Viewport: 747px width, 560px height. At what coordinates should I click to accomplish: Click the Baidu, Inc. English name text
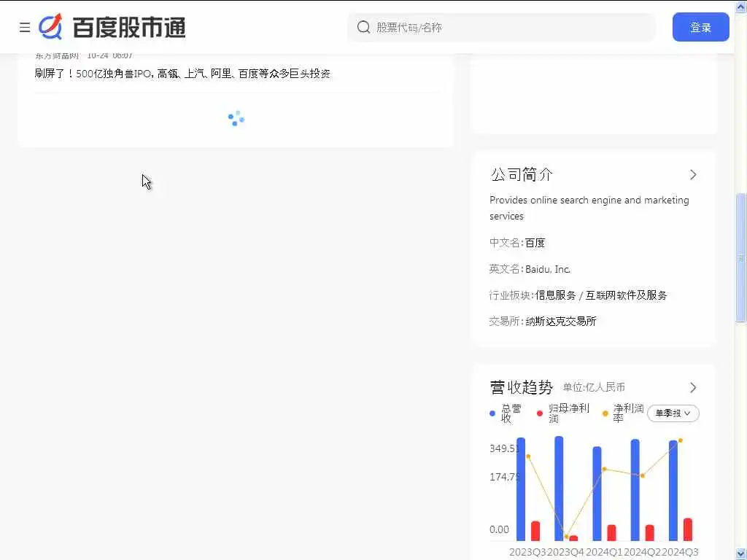[548, 269]
